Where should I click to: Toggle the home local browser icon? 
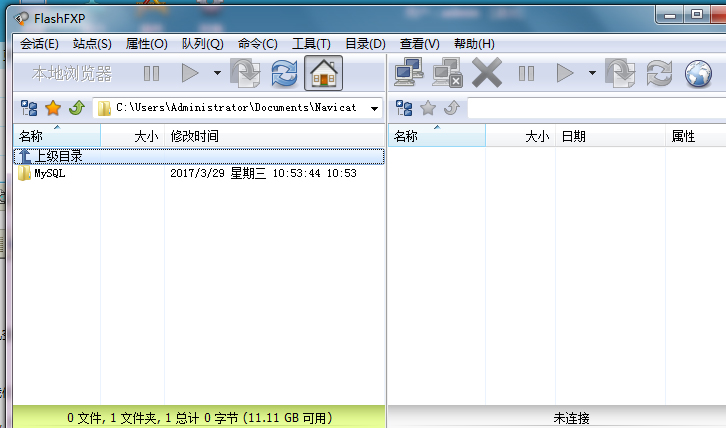(x=323, y=73)
